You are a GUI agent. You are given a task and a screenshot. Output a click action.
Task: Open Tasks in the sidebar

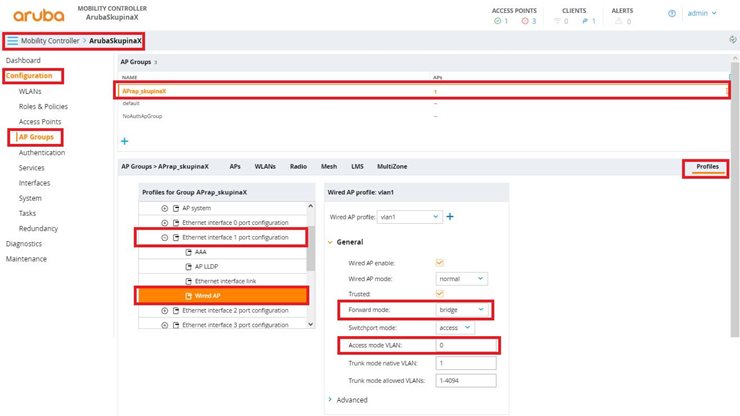(27, 213)
